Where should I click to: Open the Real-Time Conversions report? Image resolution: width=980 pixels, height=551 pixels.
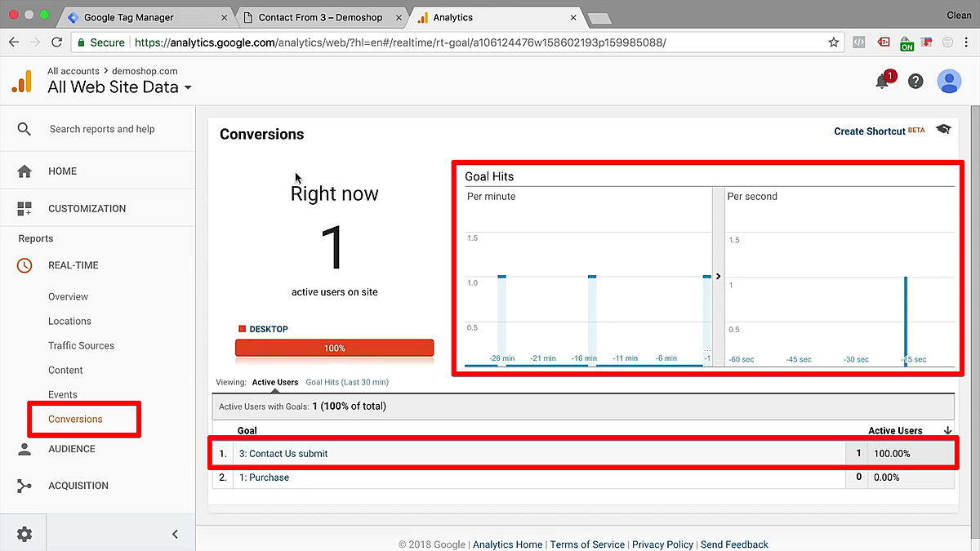pos(75,420)
